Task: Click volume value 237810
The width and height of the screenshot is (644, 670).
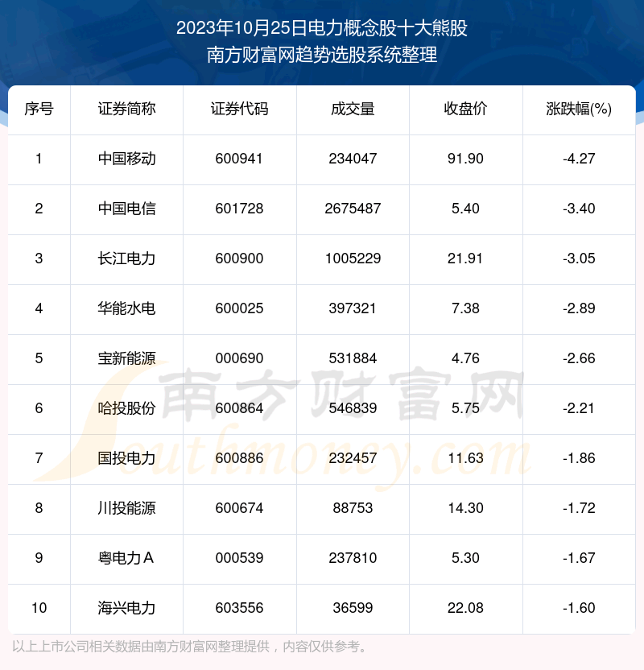Action: pyautogui.click(x=353, y=558)
